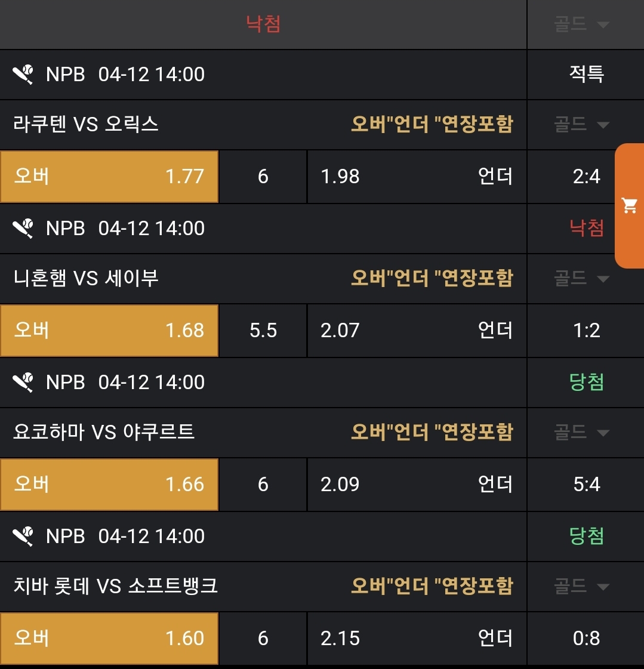Screen dimensions: 644x669
Task: Choose 언더 1.98 for 라쿠텐 match
Action: 417,177
